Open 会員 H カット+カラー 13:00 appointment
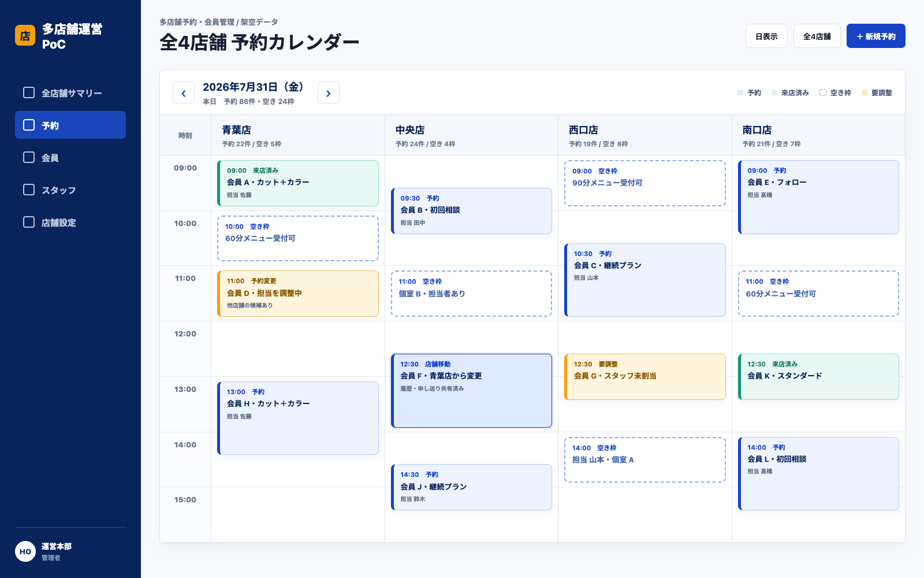 coord(298,418)
